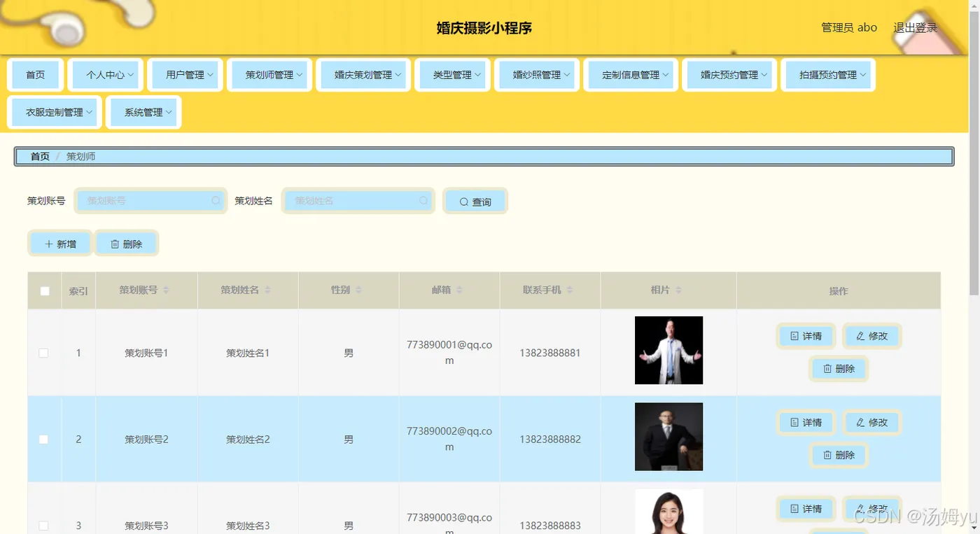This screenshot has height=534, width=980.
Task: Click the phone number 13823888881
Action: click(x=550, y=353)
